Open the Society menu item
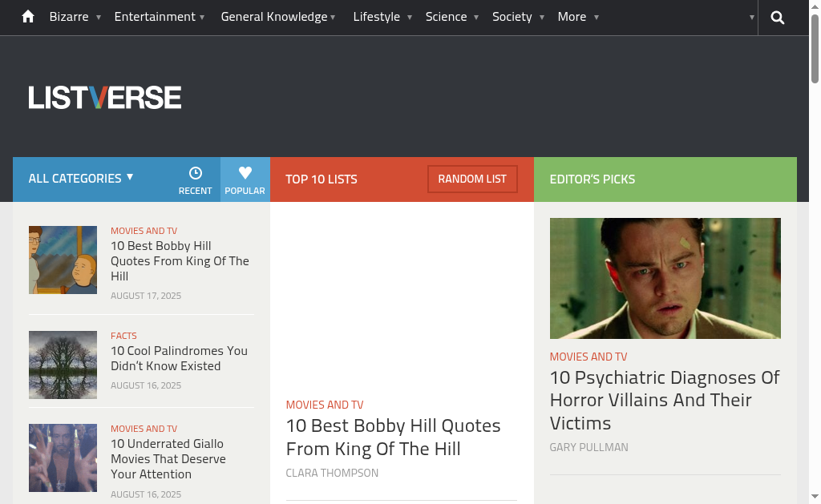Viewport: 821px width, 504px height. [512, 17]
